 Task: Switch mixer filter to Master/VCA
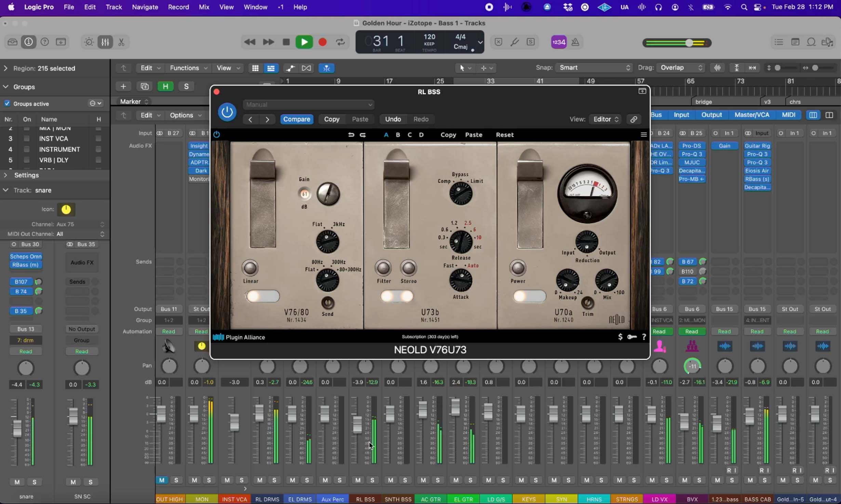click(x=752, y=115)
